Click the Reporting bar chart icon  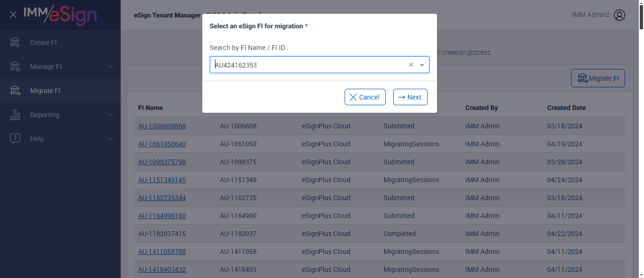coord(15,115)
